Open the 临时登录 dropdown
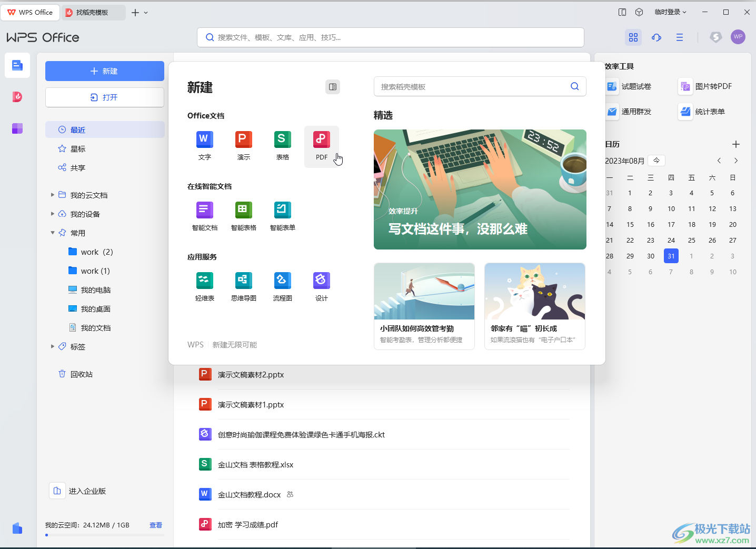This screenshot has height=549, width=756. coord(670,12)
